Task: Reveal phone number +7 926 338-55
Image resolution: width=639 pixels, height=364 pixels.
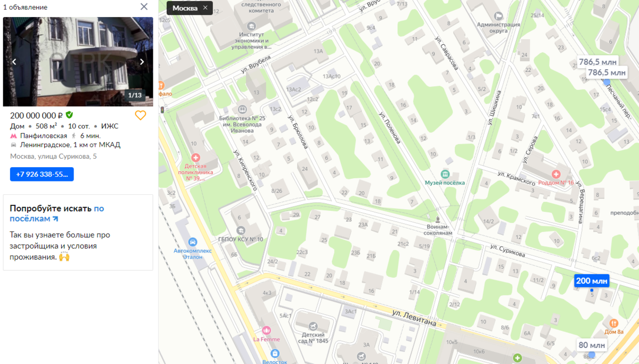Action: click(x=42, y=174)
